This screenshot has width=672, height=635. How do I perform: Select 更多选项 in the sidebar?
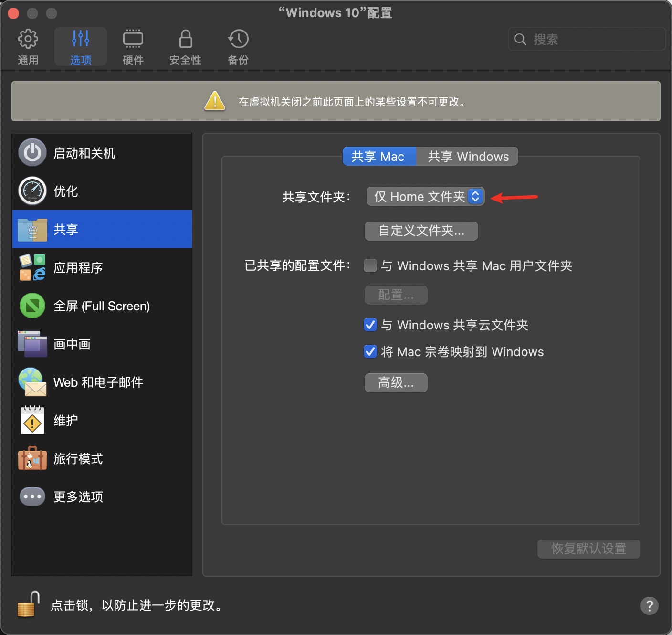click(x=102, y=497)
